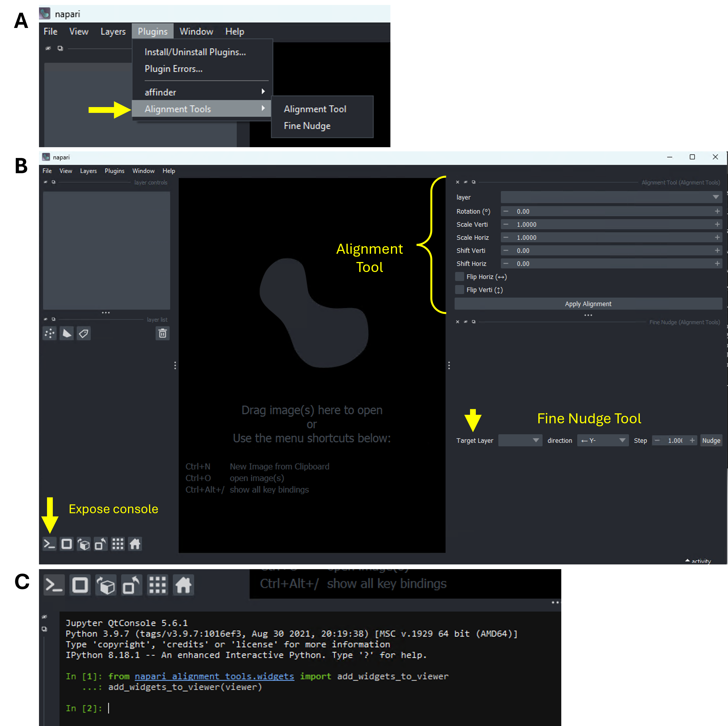Click the napari_alignment_tools.widgets link in console
Viewport: 728px width, 726px height.
(214, 676)
